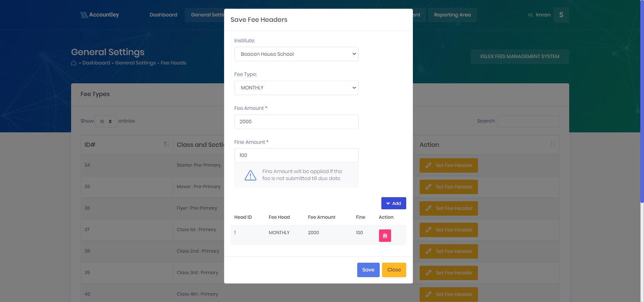Open the Dashboard menu
The image size is (644, 302).
(163, 15)
